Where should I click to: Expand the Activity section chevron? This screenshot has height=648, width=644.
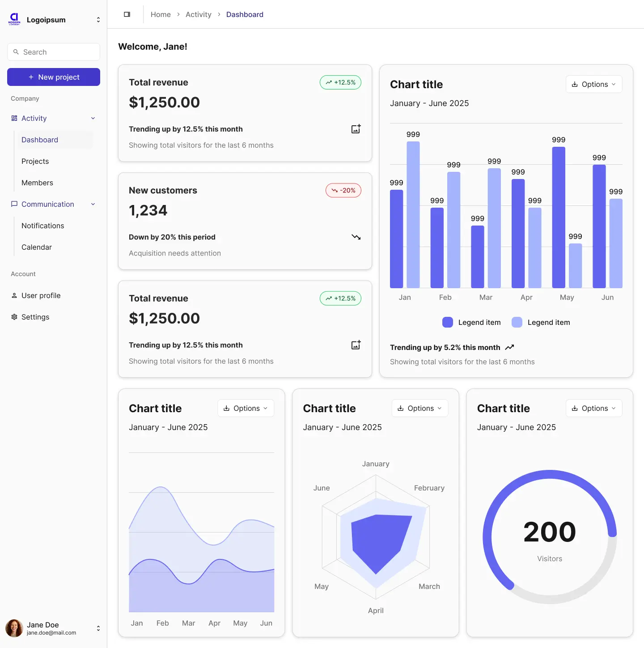[93, 118]
